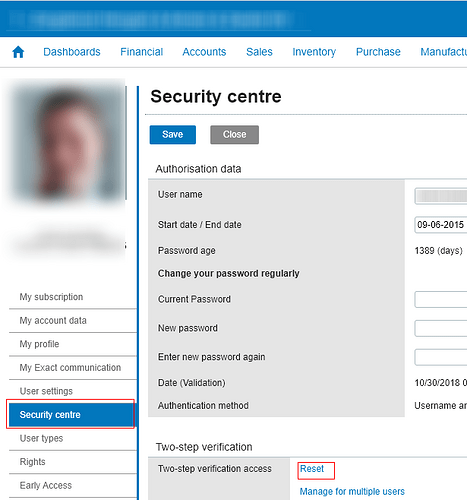Click the Save button
The height and width of the screenshot is (500, 467).
click(x=173, y=135)
